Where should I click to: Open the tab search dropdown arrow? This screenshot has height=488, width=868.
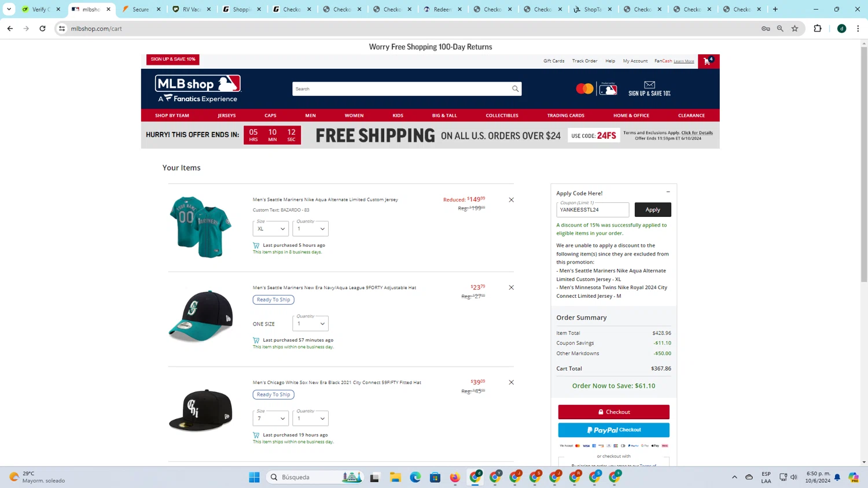tap(9, 9)
